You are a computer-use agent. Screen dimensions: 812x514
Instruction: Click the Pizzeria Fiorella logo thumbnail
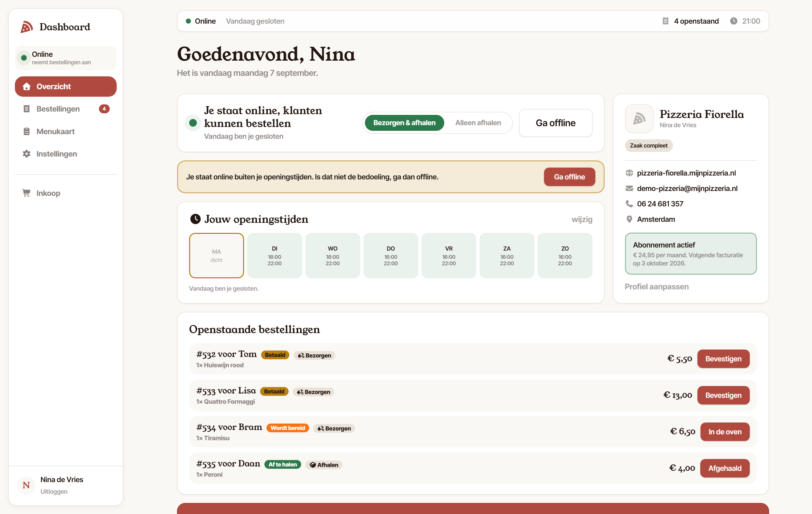(639, 119)
